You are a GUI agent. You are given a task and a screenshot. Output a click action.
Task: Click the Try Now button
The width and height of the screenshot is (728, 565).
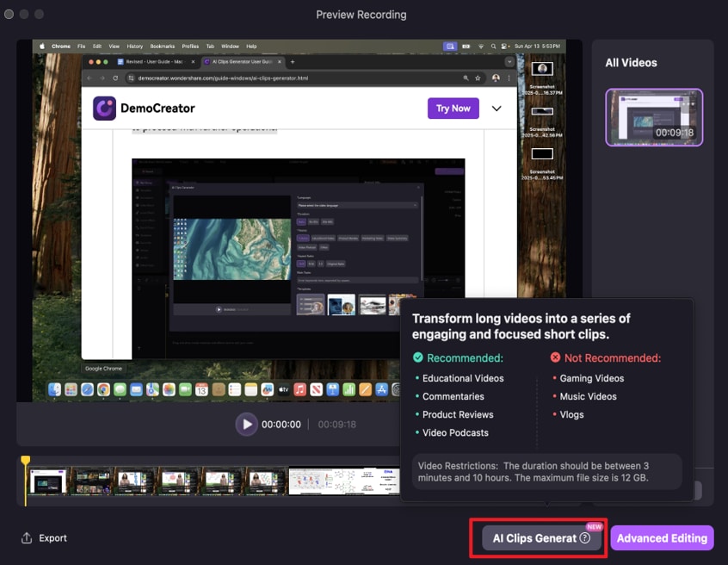tap(453, 109)
